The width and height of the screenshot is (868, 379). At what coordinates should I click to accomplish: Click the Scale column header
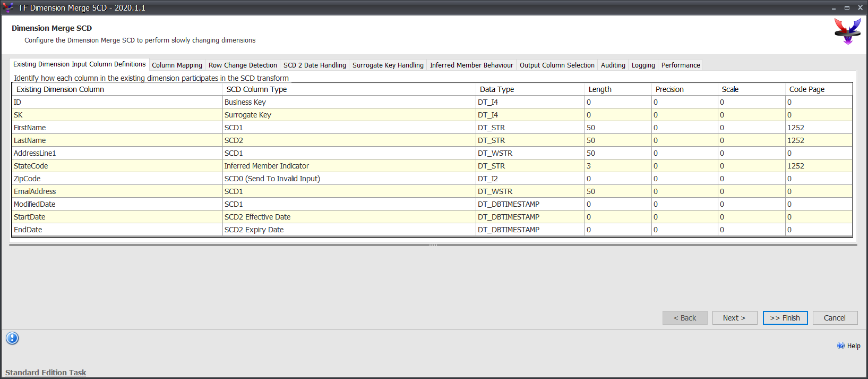(x=752, y=89)
